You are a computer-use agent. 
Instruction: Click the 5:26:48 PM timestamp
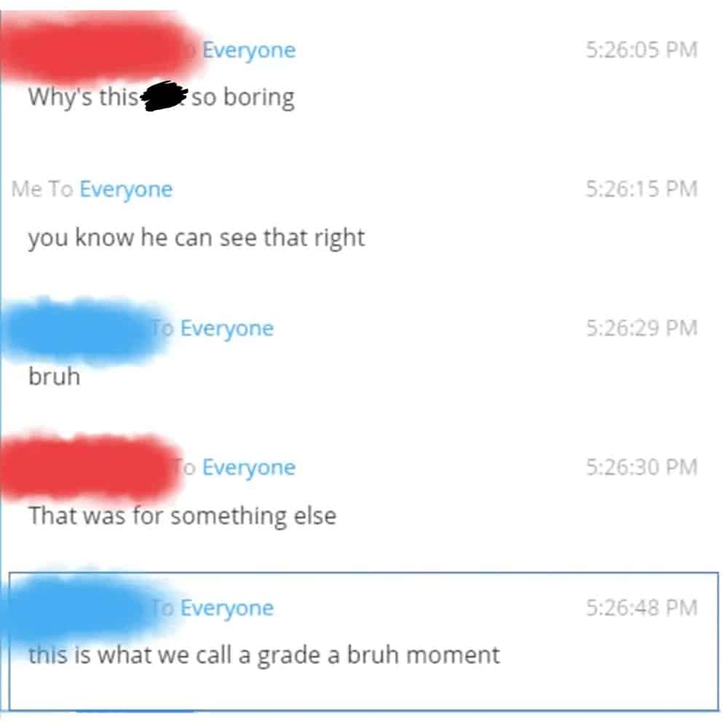tap(641, 608)
